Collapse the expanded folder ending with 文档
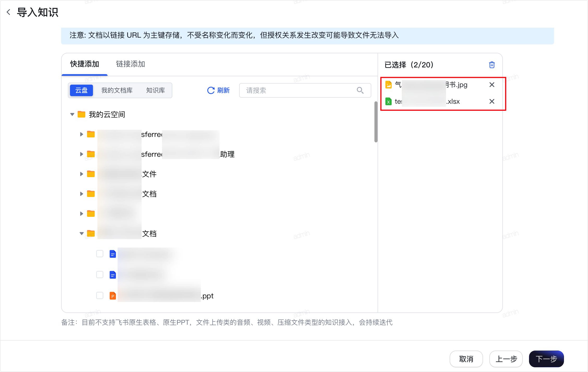This screenshot has width=588, height=372. (x=81, y=234)
